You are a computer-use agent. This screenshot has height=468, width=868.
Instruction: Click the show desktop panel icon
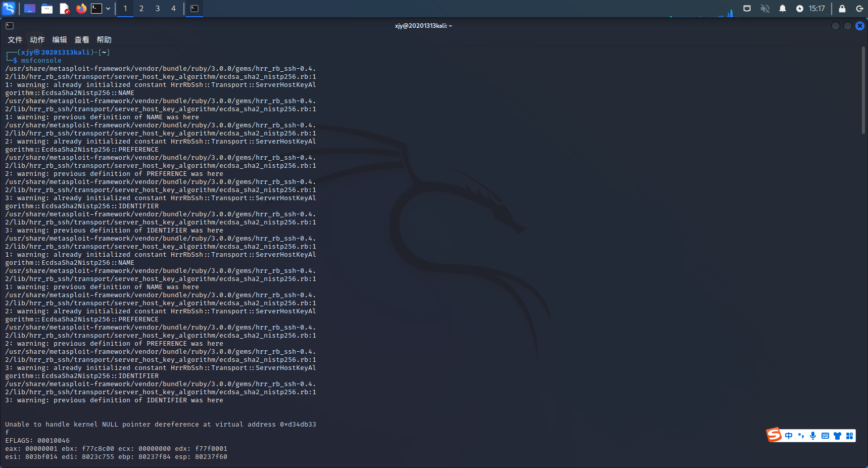click(x=30, y=9)
